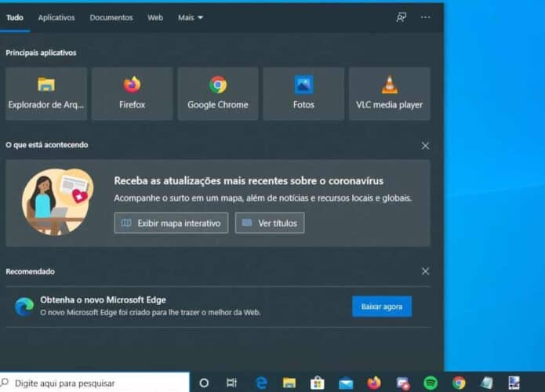Open 'Obtenha o novo Microsoft Edge' title

point(103,299)
